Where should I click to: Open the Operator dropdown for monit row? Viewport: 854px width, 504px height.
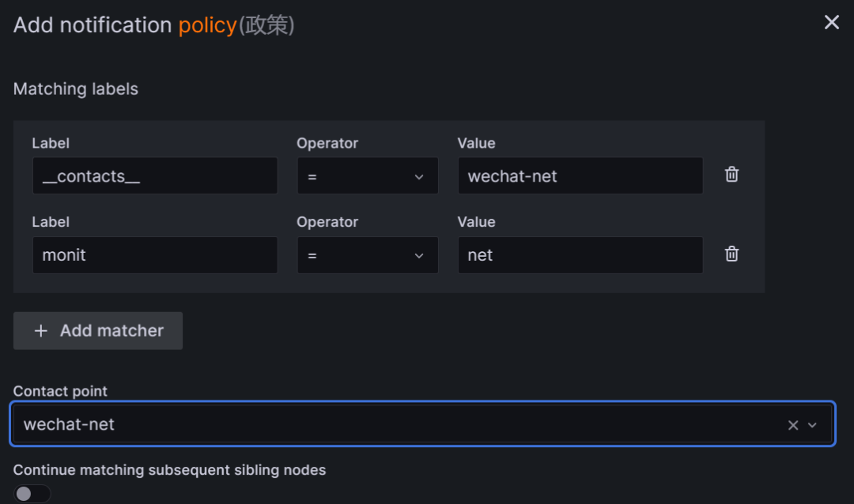pyautogui.click(x=368, y=255)
